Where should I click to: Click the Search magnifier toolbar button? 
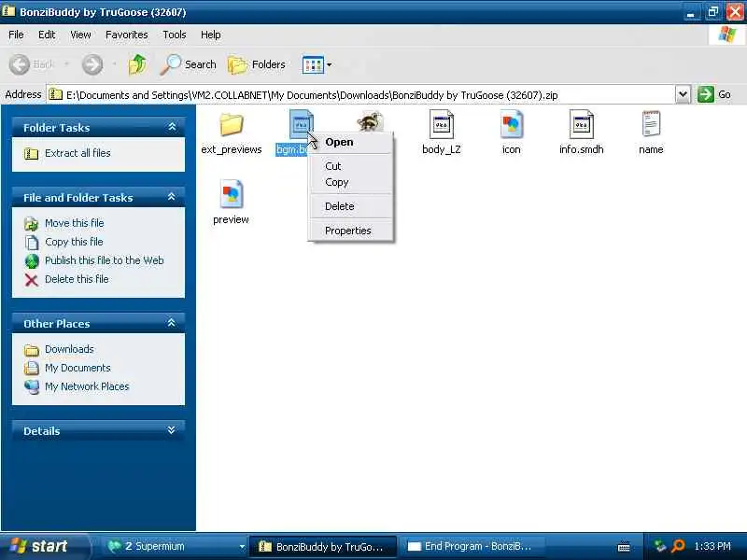tap(188, 64)
